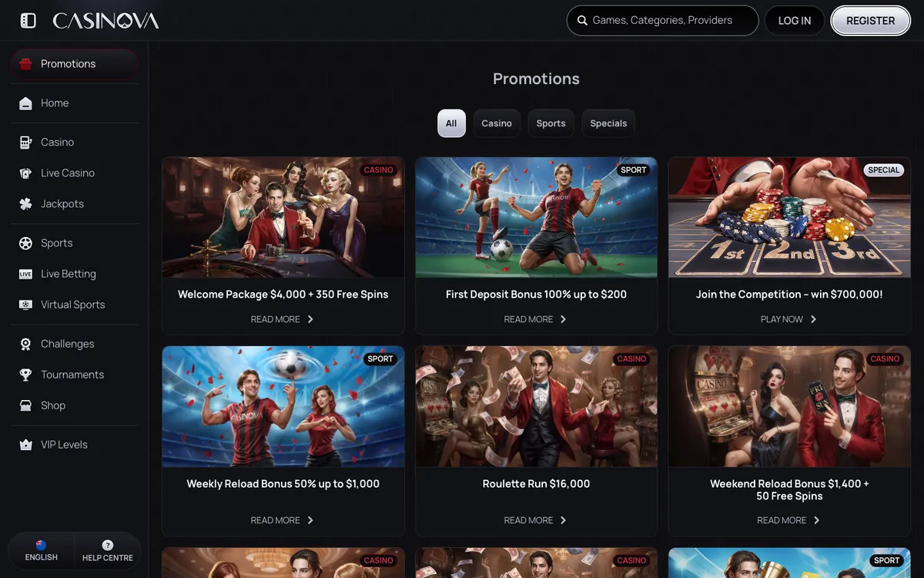Click the VIP Levels crown icon
Viewport: 924px width, 578px height.
(x=25, y=445)
